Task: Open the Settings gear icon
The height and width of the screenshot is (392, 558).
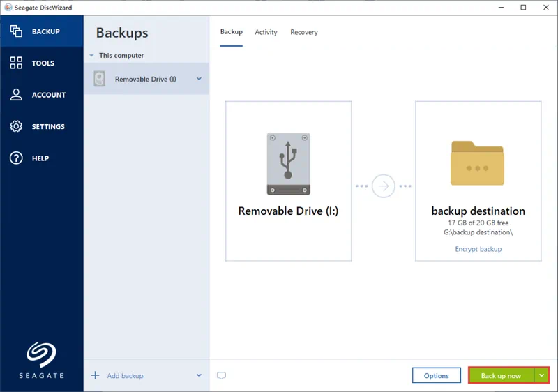Action: click(x=16, y=126)
